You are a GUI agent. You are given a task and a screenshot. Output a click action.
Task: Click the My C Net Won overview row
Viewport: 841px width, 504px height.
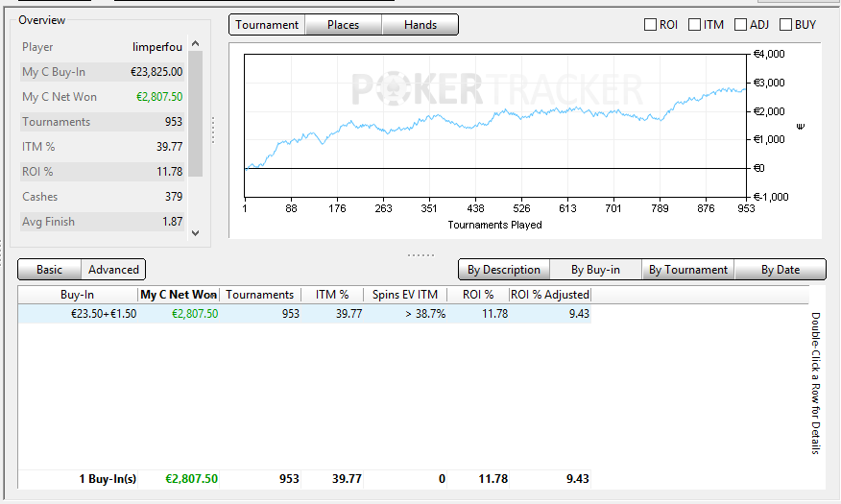tap(102, 97)
